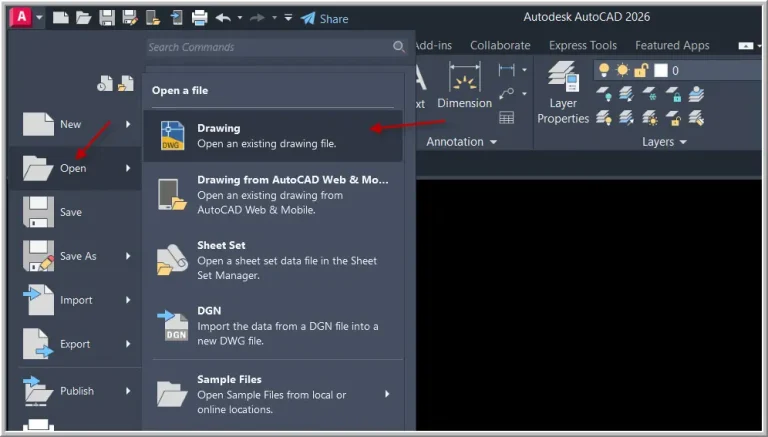Expand the Publish submenu arrow

coord(128,391)
